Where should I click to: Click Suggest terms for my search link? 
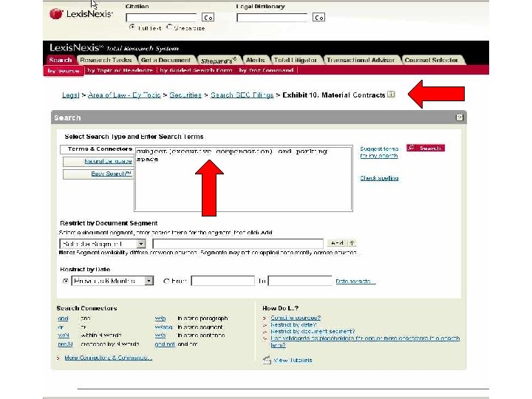(379, 152)
